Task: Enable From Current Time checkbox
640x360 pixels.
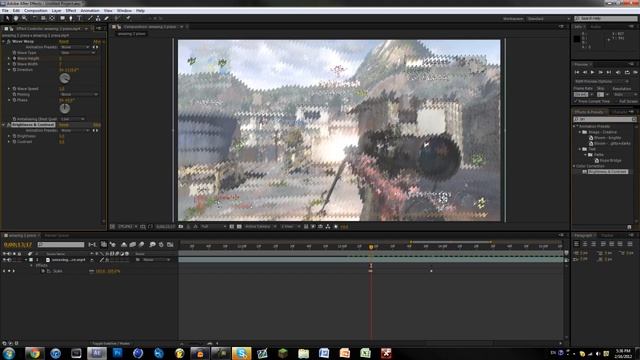Action: point(576,101)
